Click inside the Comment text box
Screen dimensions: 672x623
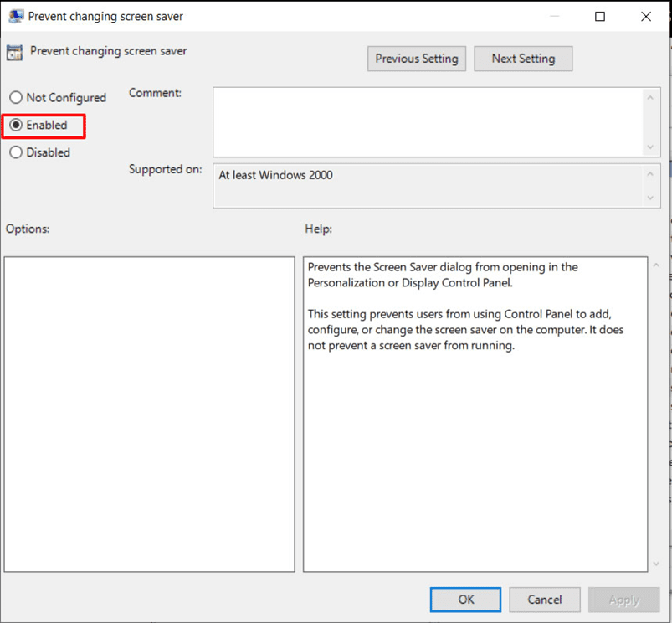coord(427,122)
